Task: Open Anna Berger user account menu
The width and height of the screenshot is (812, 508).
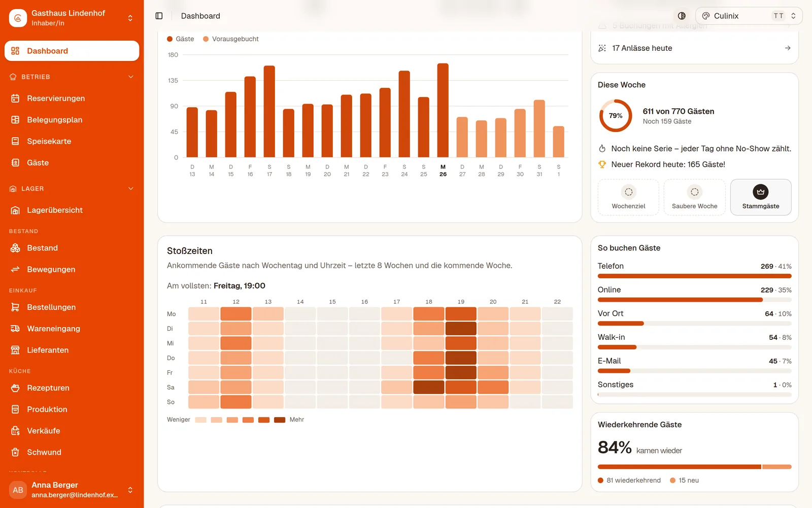Action: tap(72, 490)
